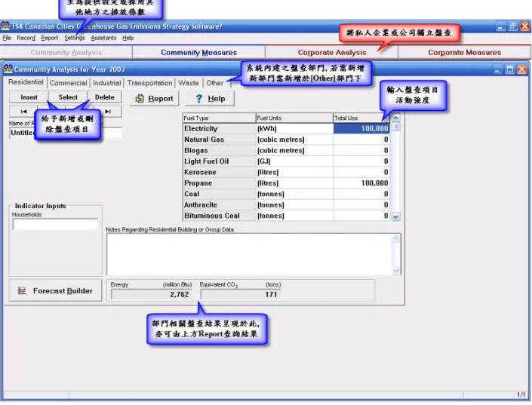Open the Commercial tab

(68, 83)
